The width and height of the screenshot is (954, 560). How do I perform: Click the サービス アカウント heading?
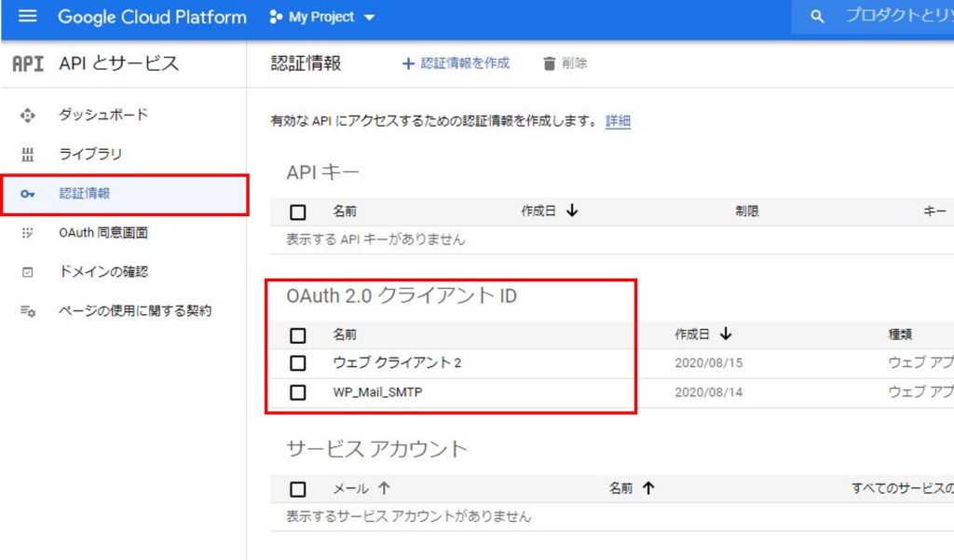pyautogui.click(x=376, y=449)
